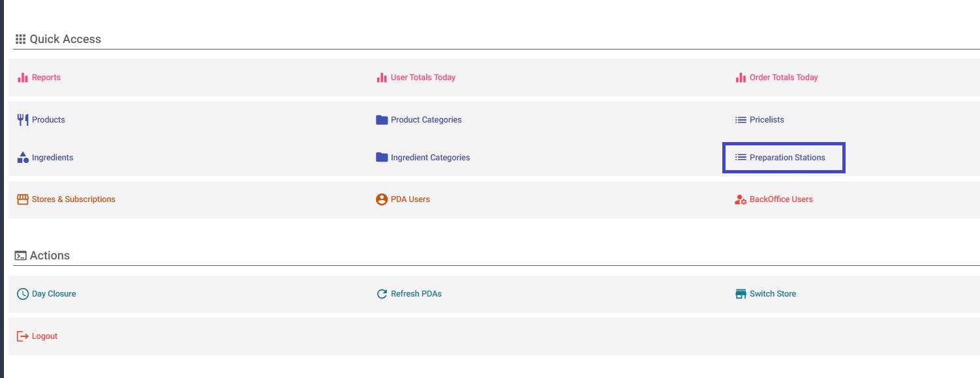Open the Pricelists link
The width and height of the screenshot is (980, 378).
tap(767, 120)
